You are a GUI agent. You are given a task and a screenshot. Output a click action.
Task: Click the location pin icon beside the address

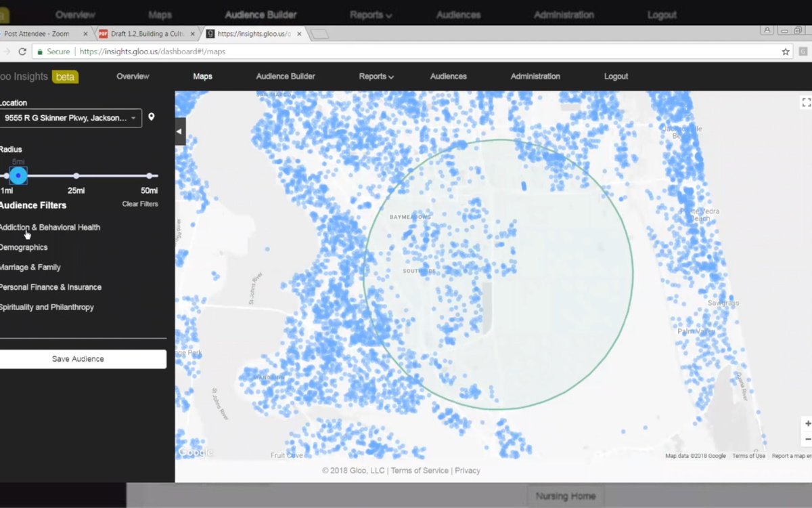pyautogui.click(x=152, y=117)
